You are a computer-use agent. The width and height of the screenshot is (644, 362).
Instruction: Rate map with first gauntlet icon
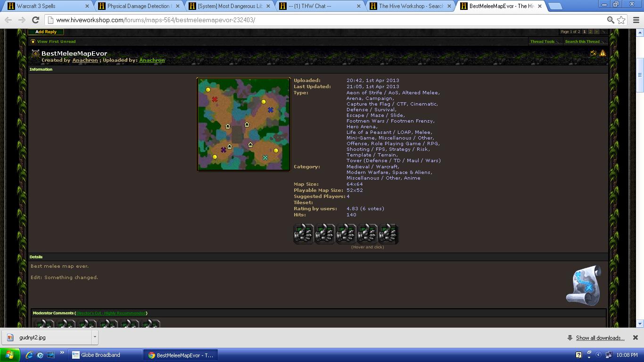[x=303, y=234]
